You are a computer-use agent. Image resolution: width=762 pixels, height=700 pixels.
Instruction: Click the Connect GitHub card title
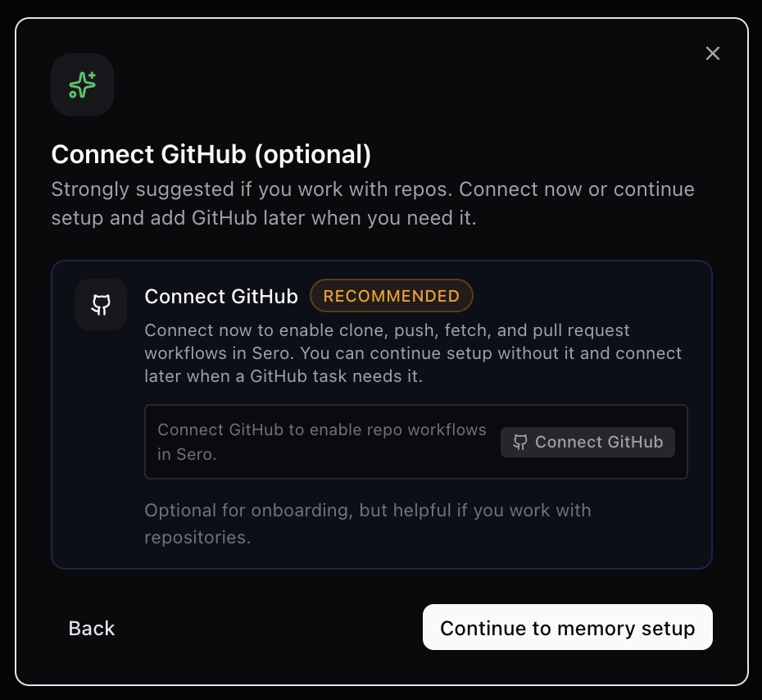coord(221,297)
